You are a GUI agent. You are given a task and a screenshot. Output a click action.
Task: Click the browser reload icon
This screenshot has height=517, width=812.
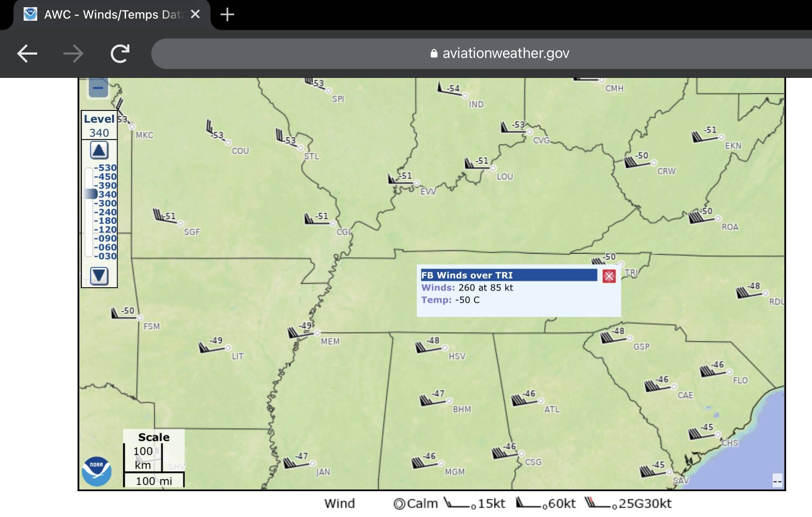click(x=120, y=54)
